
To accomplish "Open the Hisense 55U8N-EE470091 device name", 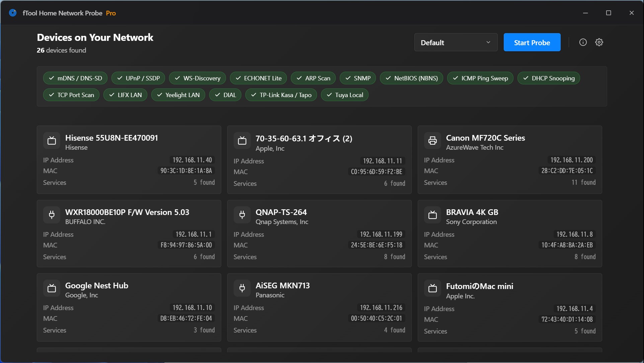I will tap(111, 138).
